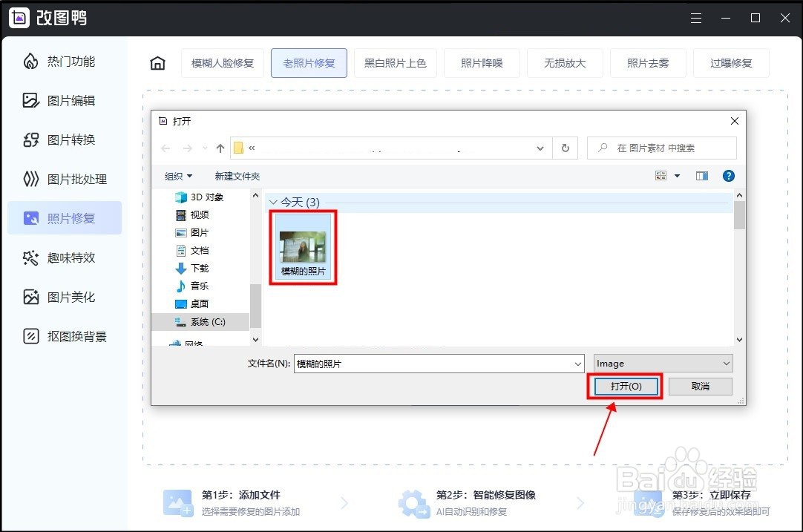Switch to the 照片降噪 tab
The height and width of the screenshot is (532, 803).
pos(482,63)
